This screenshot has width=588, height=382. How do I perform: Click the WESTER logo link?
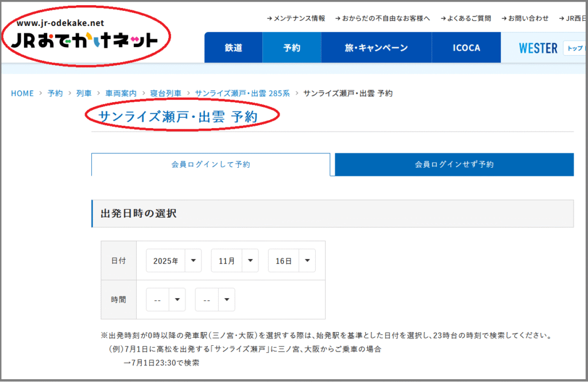click(538, 48)
